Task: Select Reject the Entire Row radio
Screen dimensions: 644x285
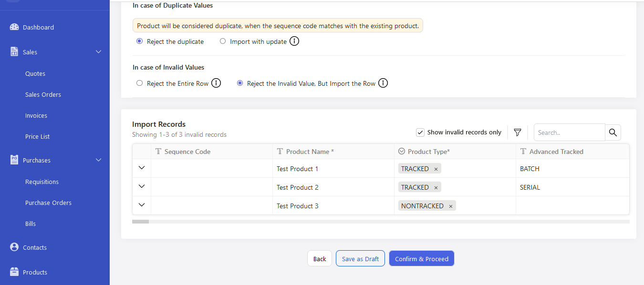Action: click(x=140, y=83)
